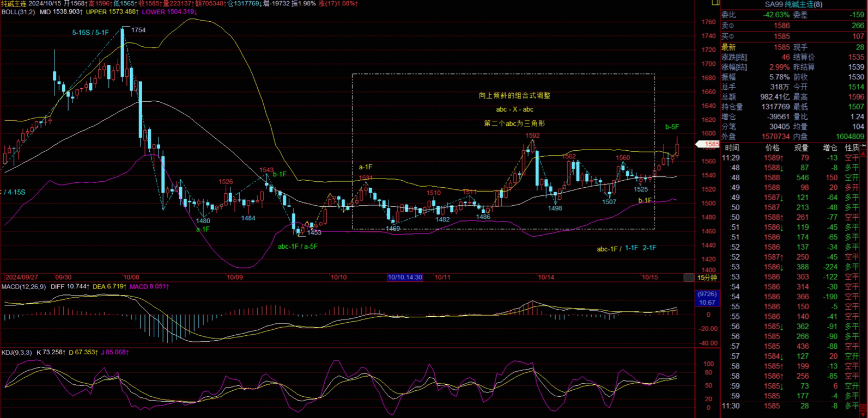868x418 pixels.
Task: Click the 'abc - X - abc' annotation
Action: [515, 109]
